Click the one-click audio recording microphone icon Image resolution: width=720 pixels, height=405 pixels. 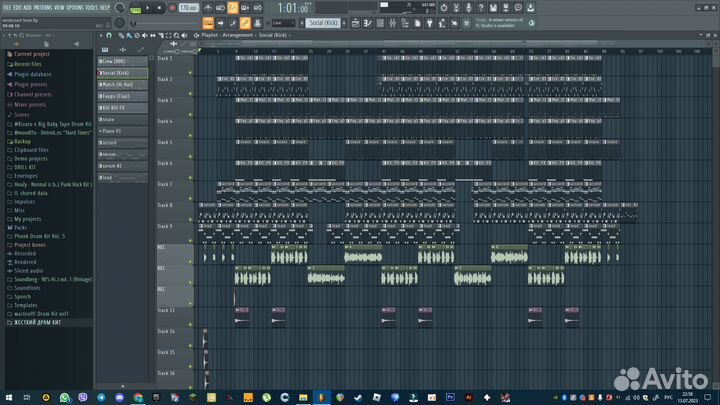pos(468,8)
